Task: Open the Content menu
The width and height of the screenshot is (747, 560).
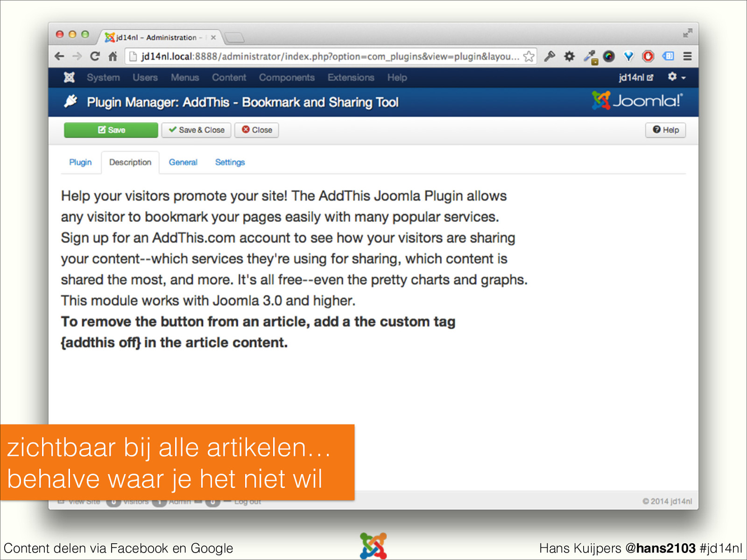Action: [229, 77]
